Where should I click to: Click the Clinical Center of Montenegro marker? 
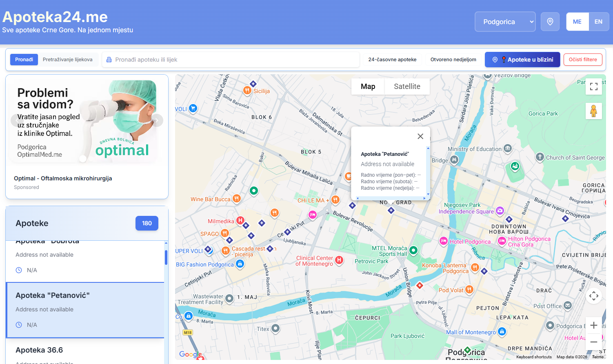[339, 260]
